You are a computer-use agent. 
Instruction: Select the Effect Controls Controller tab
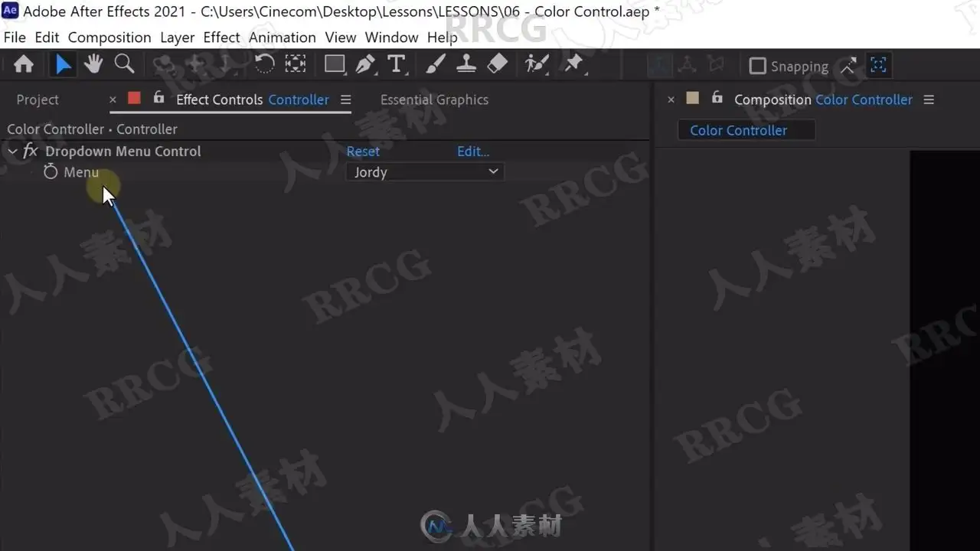253,99
